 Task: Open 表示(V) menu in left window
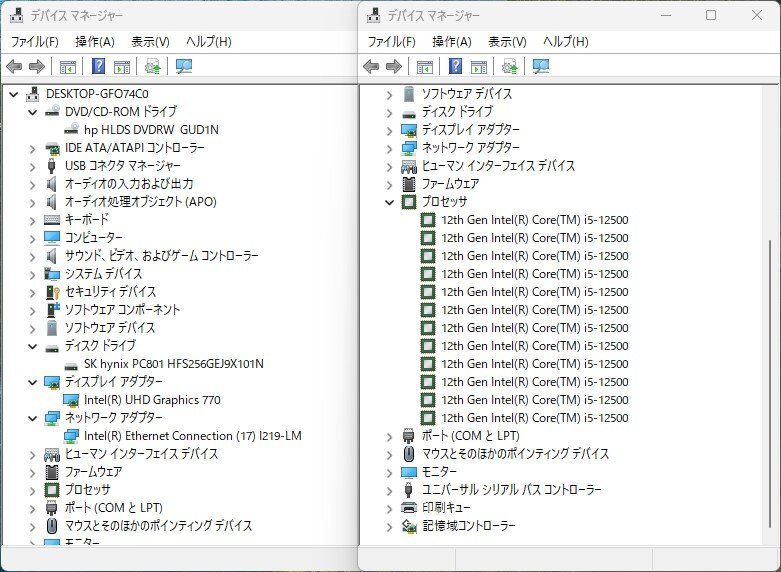pyautogui.click(x=150, y=41)
